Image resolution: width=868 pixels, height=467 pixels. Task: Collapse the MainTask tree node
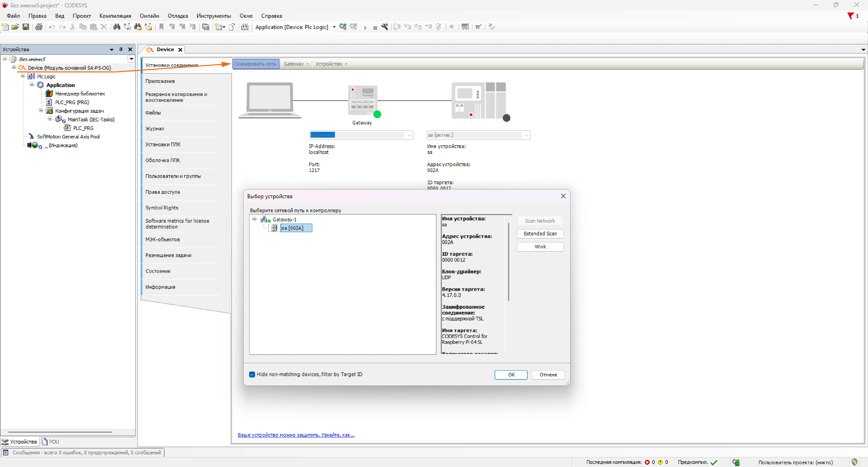(x=50, y=119)
